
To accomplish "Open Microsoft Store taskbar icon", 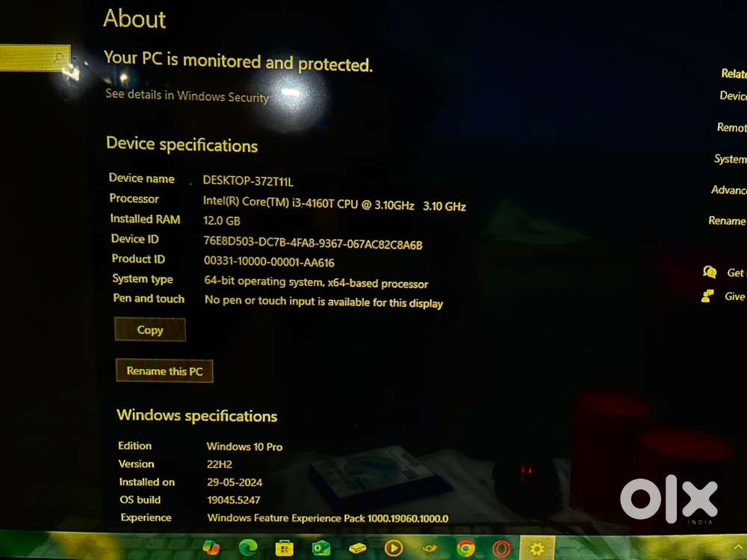I will tap(284, 549).
